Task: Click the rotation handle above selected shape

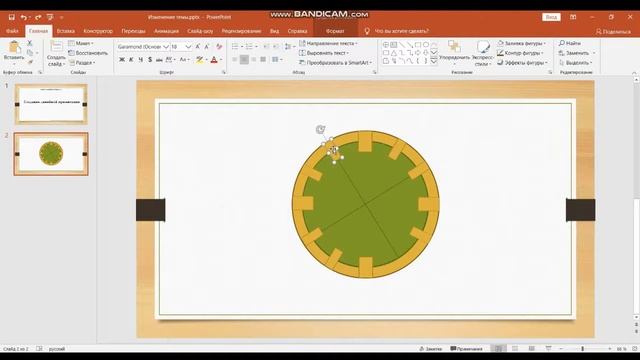Action: 320,130
